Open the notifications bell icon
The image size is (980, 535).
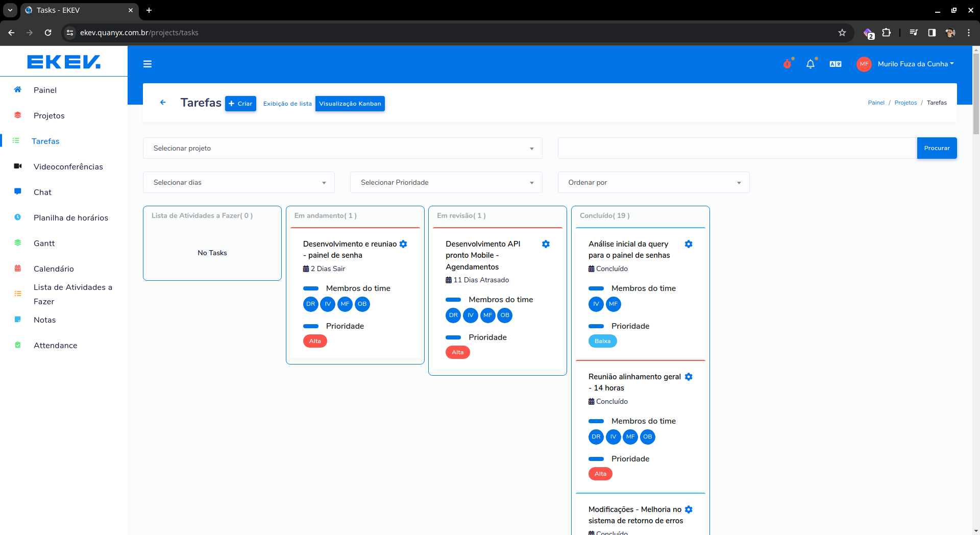(x=810, y=64)
